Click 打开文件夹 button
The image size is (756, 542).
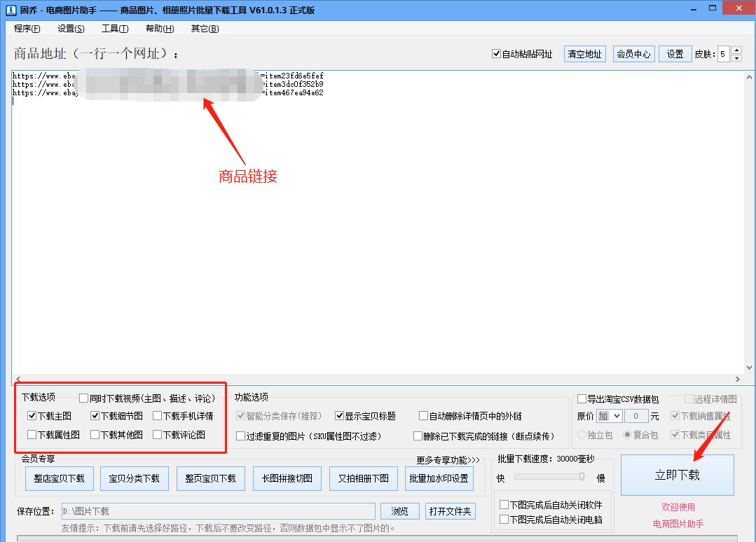tap(451, 511)
